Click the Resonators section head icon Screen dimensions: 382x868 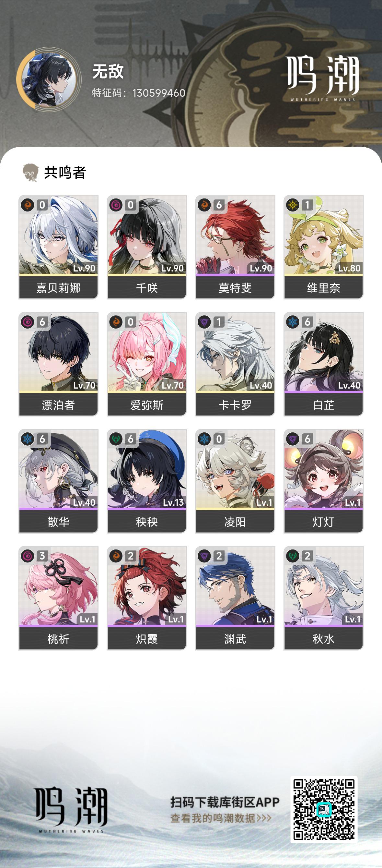pos(31,173)
